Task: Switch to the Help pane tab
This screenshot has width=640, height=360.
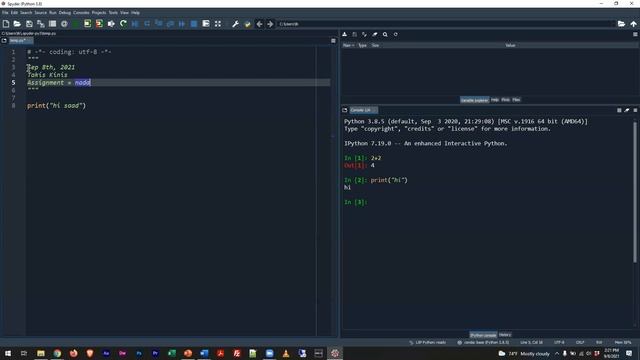Action: point(495,100)
